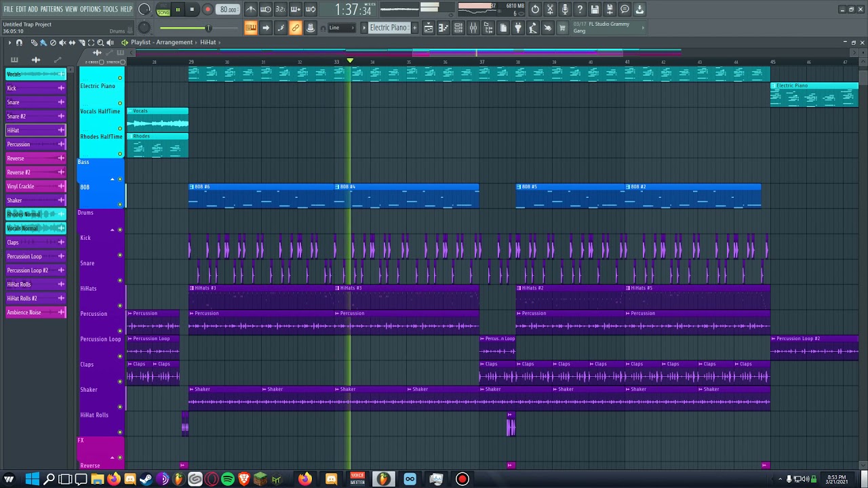Viewport: 868px width, 488px height.
Task: Select the Ambience Noise item in picker
Action: (35, 312)
